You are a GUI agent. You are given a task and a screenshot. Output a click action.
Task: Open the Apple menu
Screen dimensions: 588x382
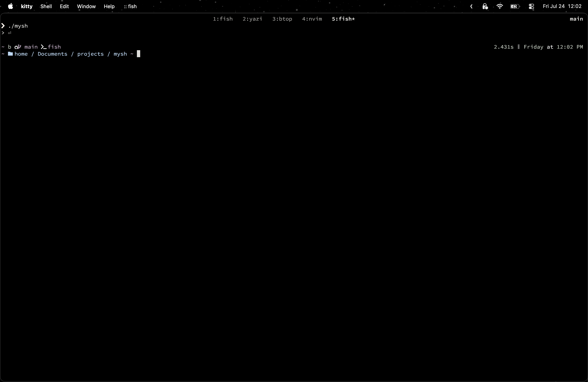(x=10, y=6)
